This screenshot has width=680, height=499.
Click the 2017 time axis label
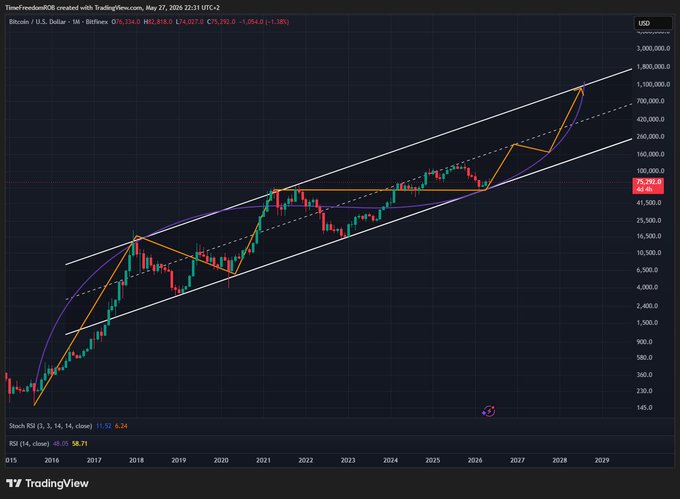(x=94, y=460)
